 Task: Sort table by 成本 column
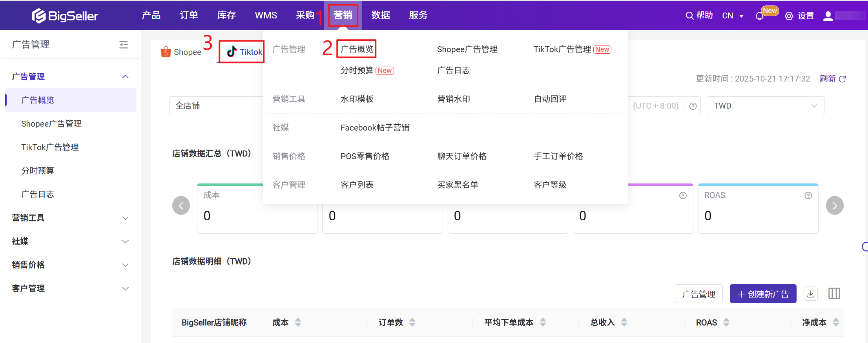click(x=298, y=322)
